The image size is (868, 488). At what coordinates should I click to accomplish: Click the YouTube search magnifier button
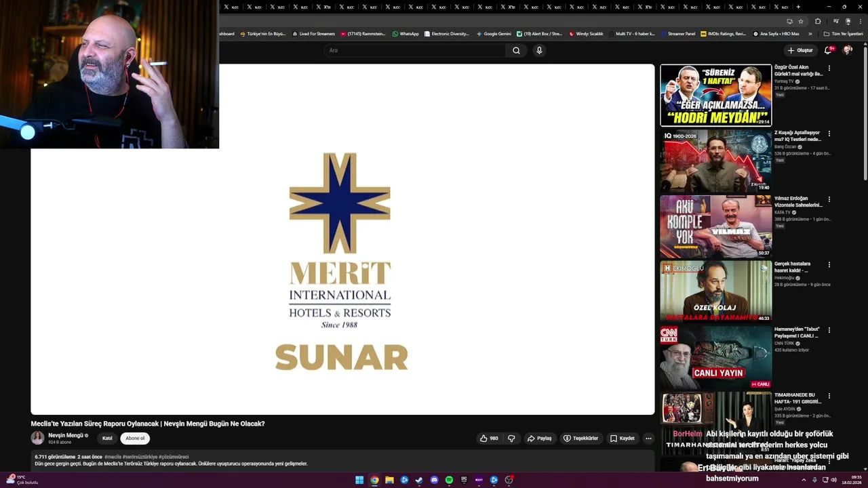(516, 50)
